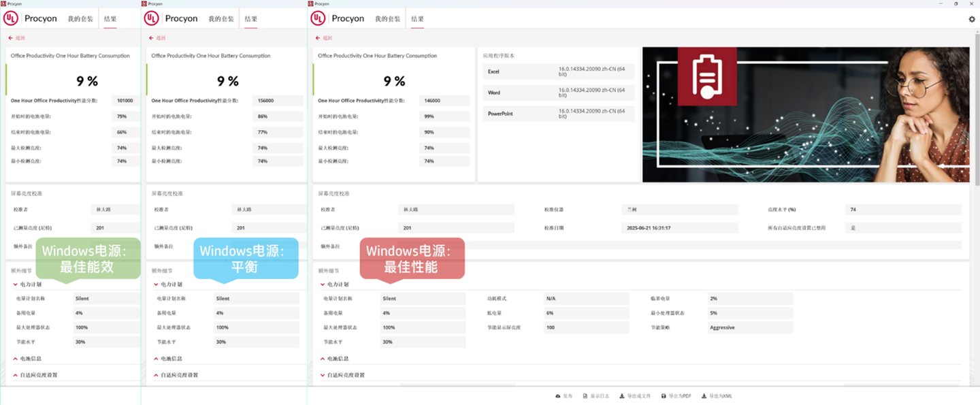The width and height of the screenshot is (980, 405).
Task: Click the Aggressive power saving policy value
Action: click(751, 327)
